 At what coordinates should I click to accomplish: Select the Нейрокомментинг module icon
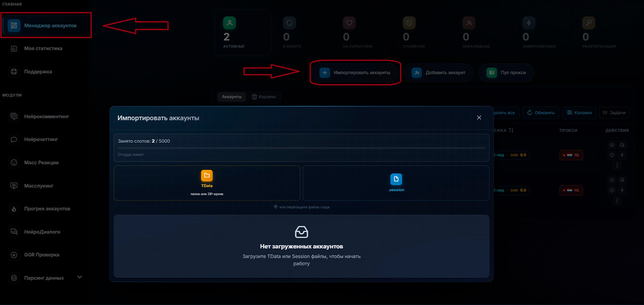pos(14,116)
